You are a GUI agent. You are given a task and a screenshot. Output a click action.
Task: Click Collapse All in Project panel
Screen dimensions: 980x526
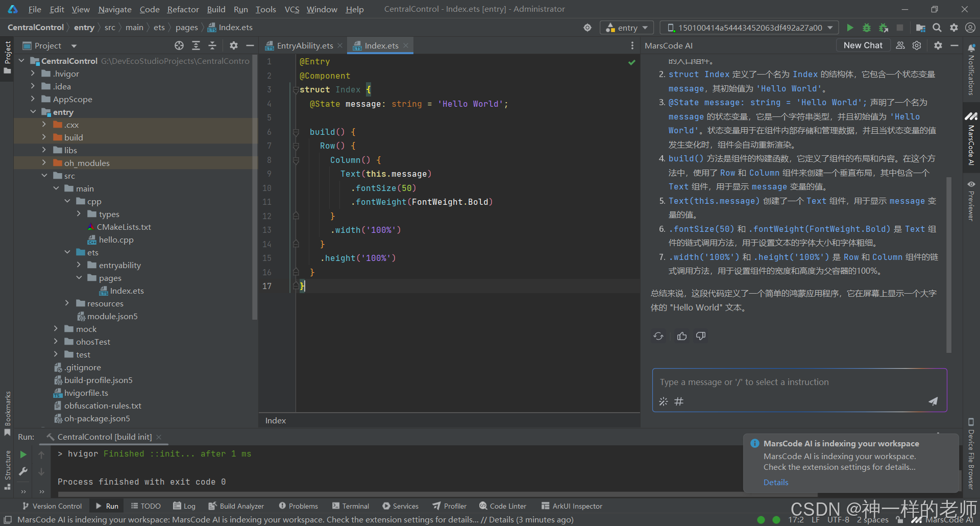(x=212, y=46)
